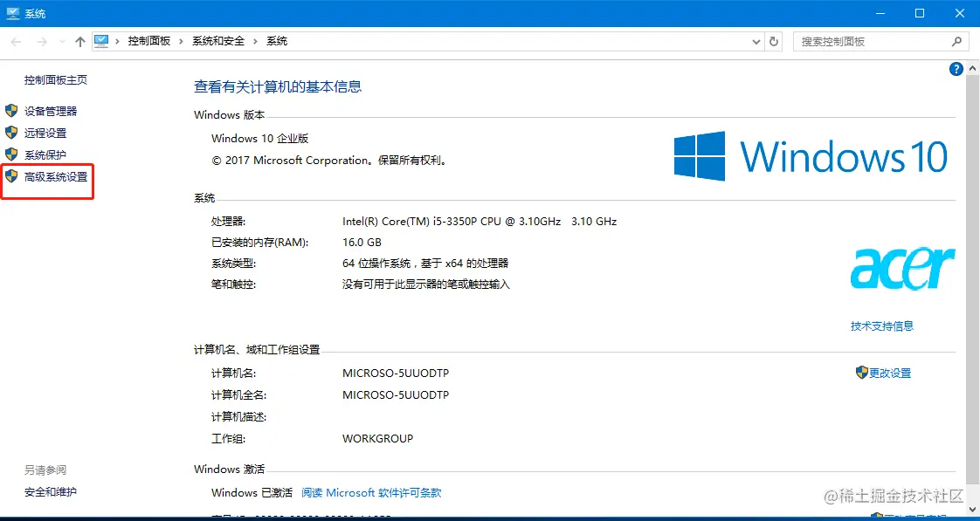980x521 pixels.
Task: Click scrollbar up arrow
Action: pos(972,66)
